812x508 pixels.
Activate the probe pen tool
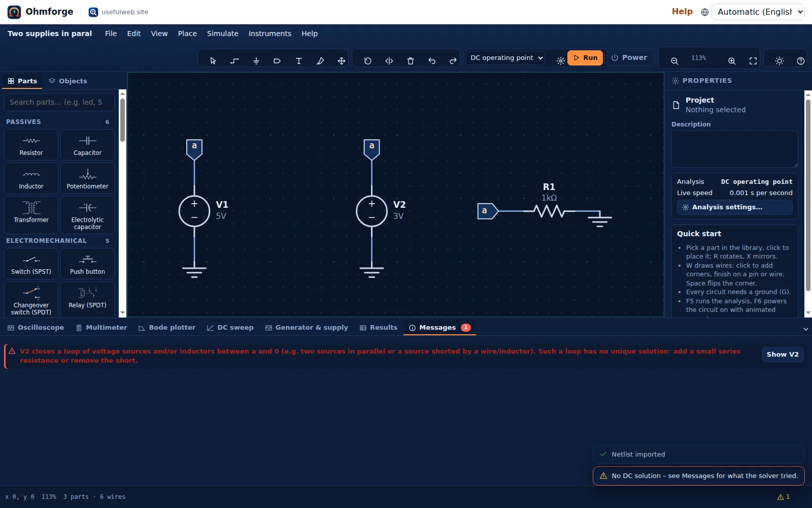(320, 61)
